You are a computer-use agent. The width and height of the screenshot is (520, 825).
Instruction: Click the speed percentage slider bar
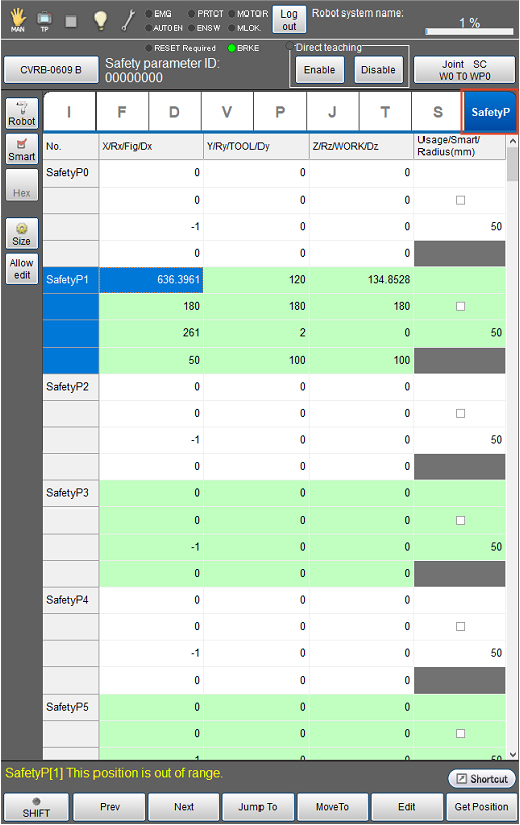[x=469, y=32]
